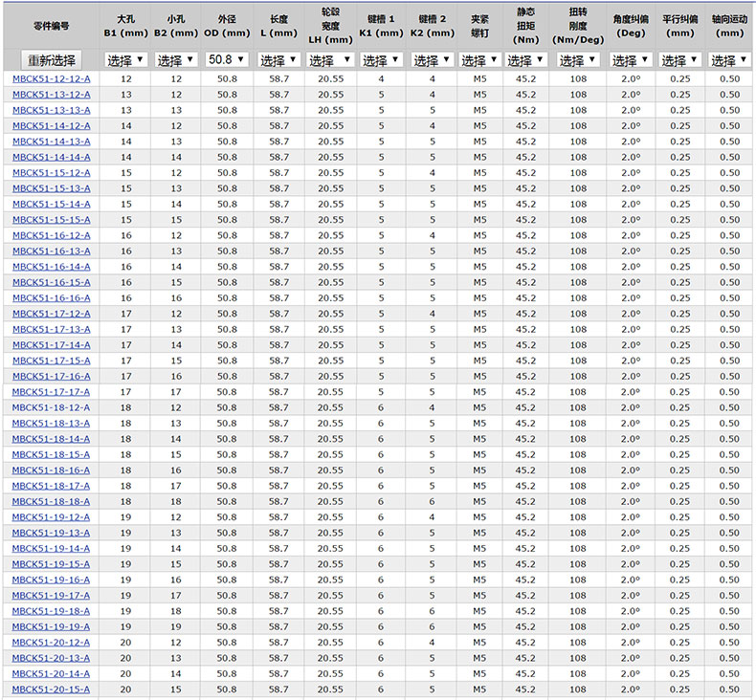Click the MBCK51-18-18-A part link

[x=52, y=502]
